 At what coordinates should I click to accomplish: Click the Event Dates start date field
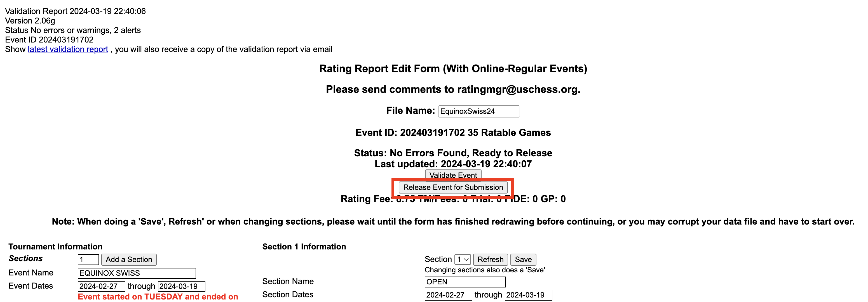coord(101,287)
